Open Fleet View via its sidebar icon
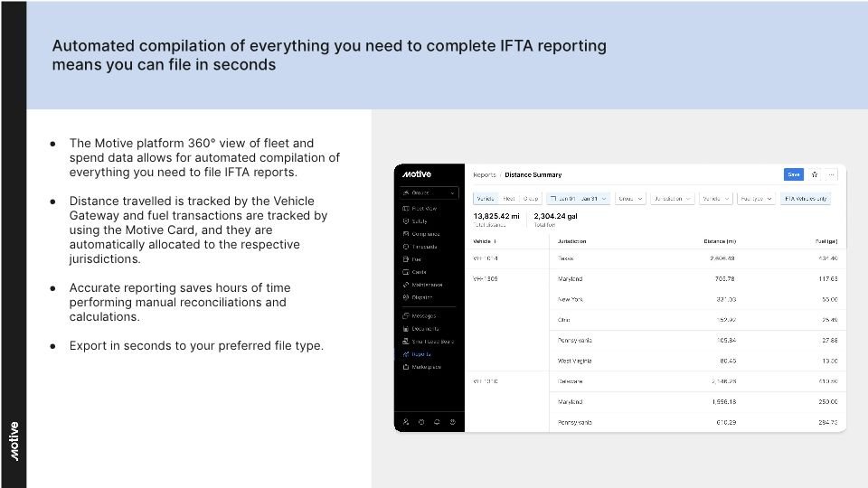 click(406, 209)
